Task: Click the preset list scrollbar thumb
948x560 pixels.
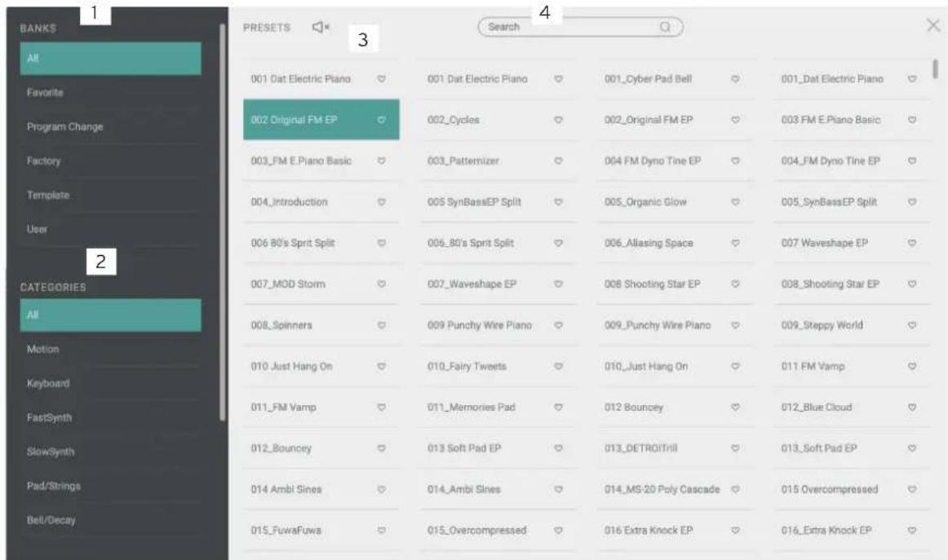Action: [x=935, y=68]
